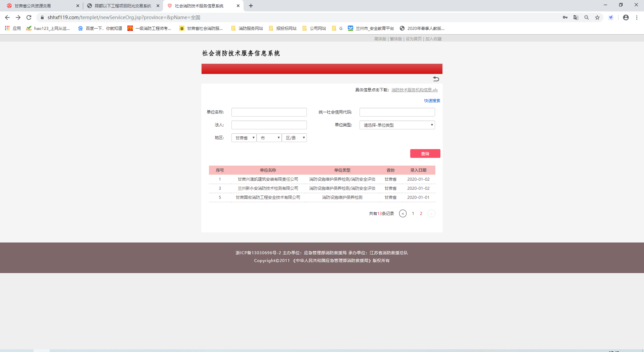Click the return arrow icon below red banner
Viewport: 644px width, 352px height.
click(x=436, y=79)
